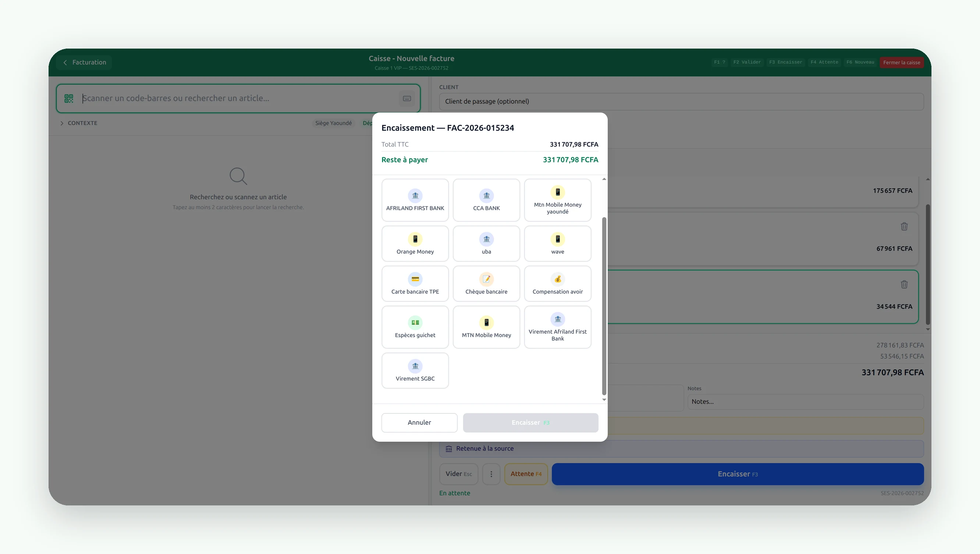Click the 278 161,83 FCFA subtotal
The width and height of the screenshot is (980, 554).
pos(900,345)
